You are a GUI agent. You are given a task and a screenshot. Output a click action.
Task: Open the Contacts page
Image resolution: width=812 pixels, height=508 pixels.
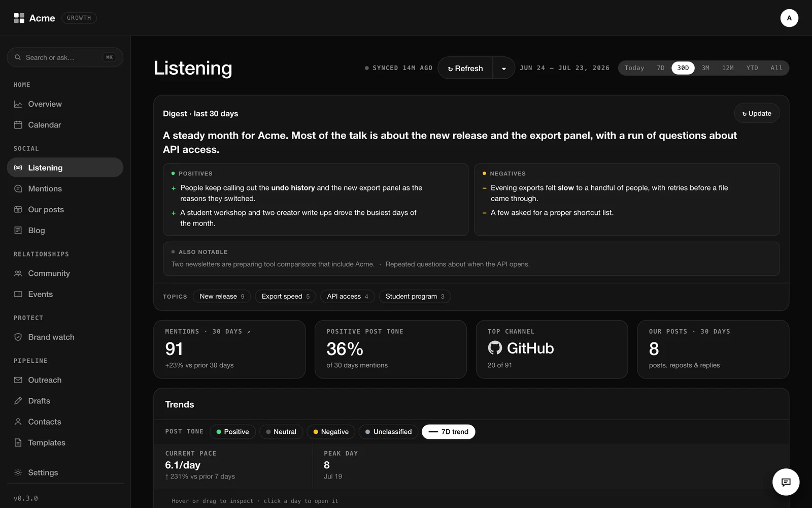(x=65, y=422)
